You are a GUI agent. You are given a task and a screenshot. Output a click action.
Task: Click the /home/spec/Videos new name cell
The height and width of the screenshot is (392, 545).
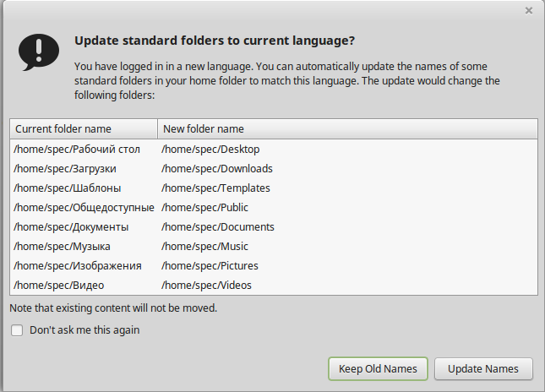click(207, 286)
